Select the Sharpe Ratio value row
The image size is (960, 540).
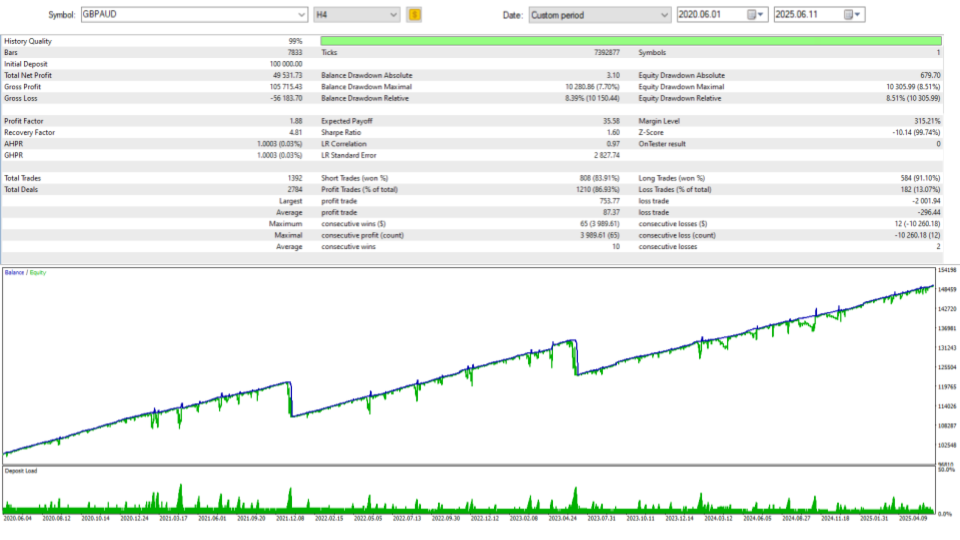point(470,132)
